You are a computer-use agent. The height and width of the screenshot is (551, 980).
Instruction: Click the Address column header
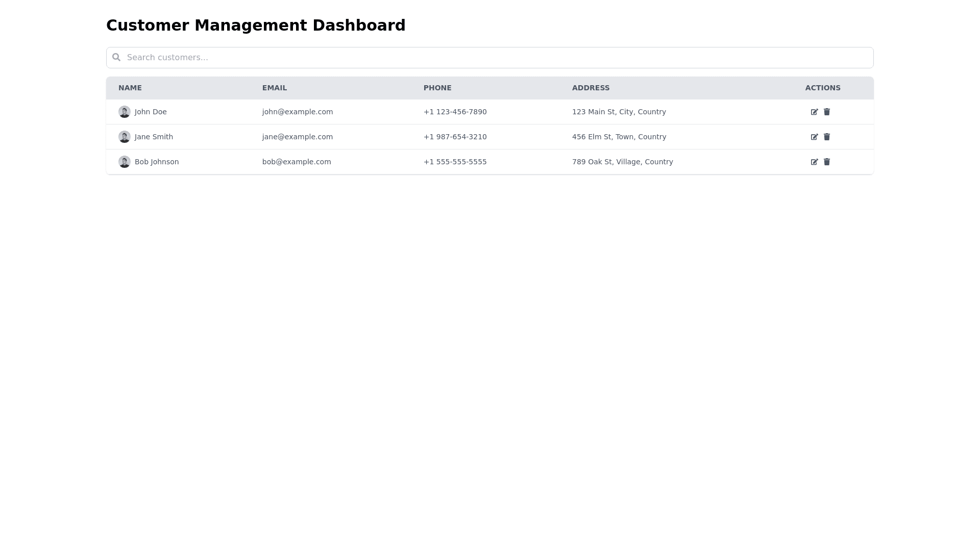pos(591,88)
